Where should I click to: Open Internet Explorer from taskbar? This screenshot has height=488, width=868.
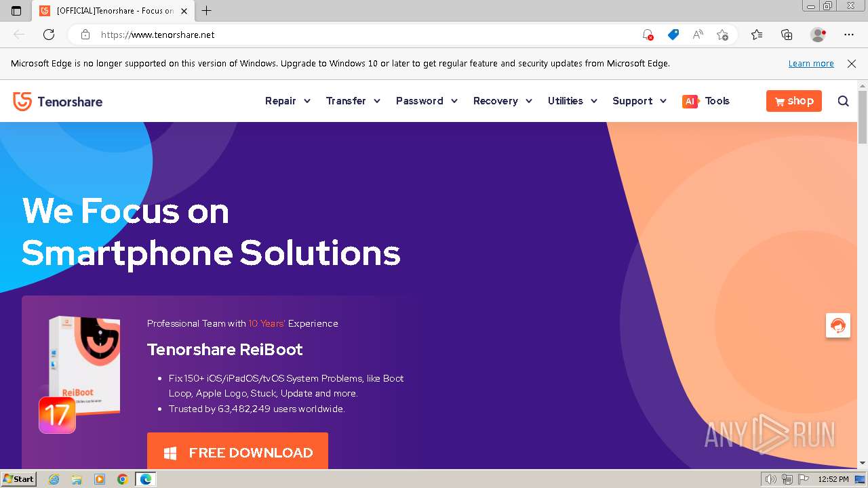tap(54, 479)
